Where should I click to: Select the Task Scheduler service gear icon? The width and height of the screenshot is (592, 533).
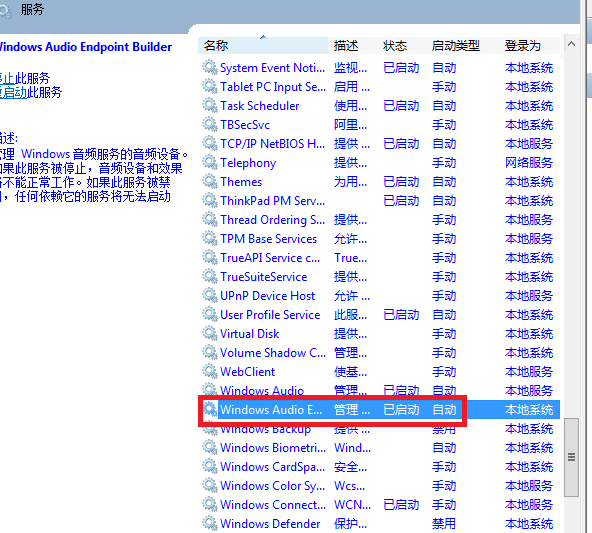[210, 105]
